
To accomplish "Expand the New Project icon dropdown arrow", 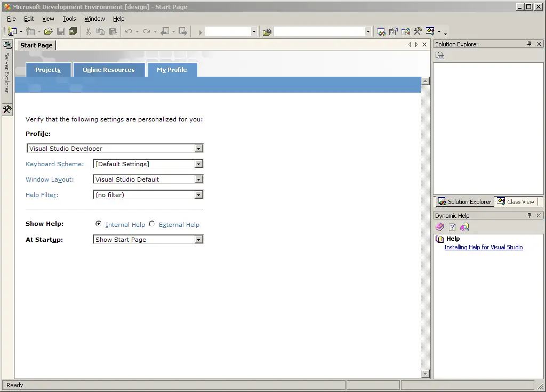I will (x=21, y=31).
